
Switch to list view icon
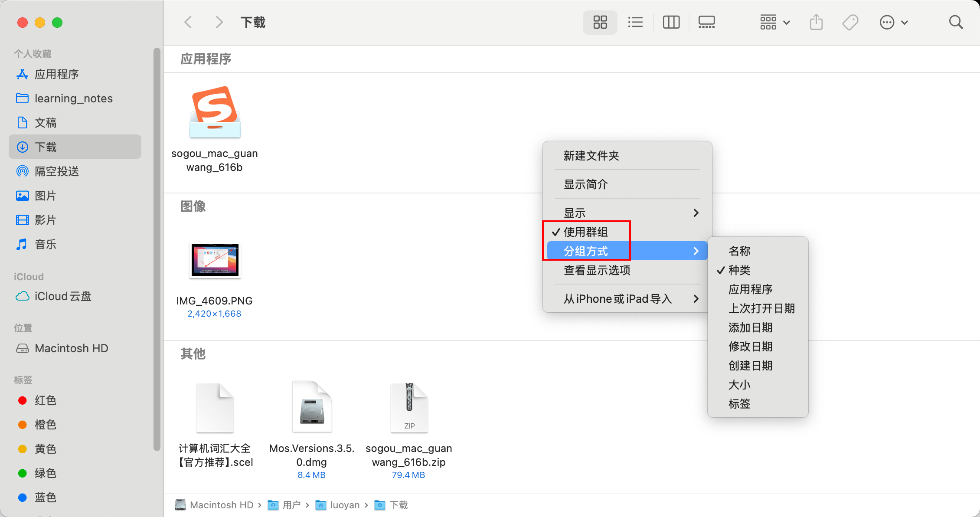tap(635, 22)
